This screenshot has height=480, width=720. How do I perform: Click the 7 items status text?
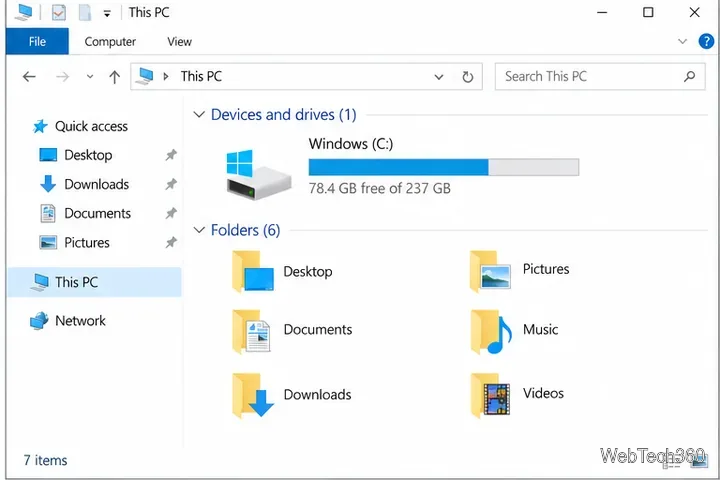[45, 460]
